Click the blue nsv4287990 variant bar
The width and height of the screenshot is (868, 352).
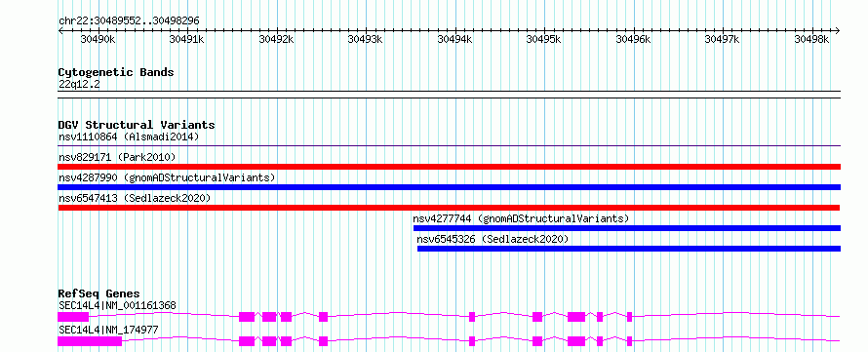coord(449,187)
